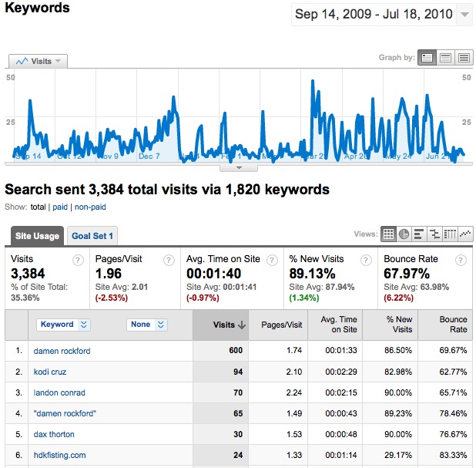Viewport: 476px width, 468px height.
Task: Open help for Pages/Visit metric
Action: [x=169, y=260]
